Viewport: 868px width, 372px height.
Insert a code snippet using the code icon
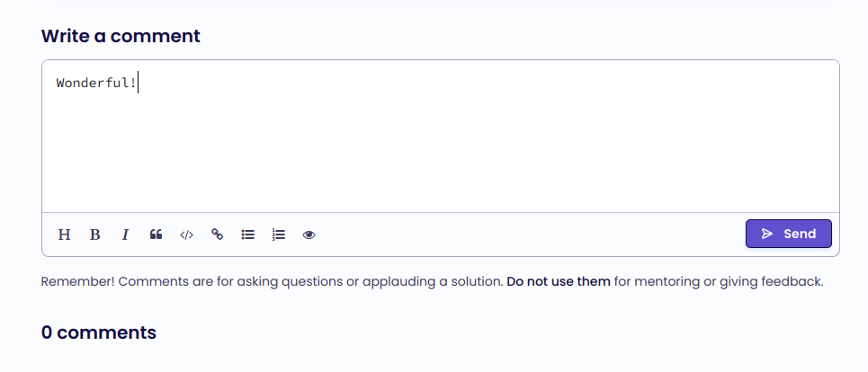(186, 235)
